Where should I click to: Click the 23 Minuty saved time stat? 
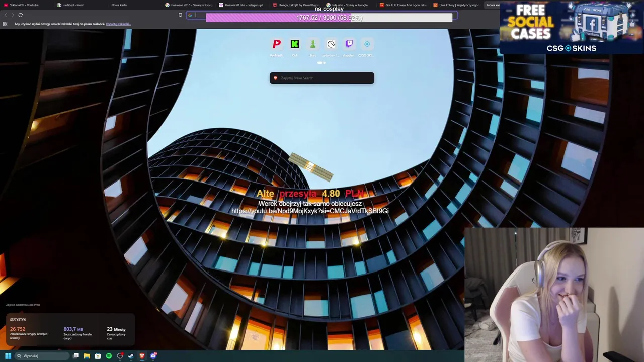point(116,329)
